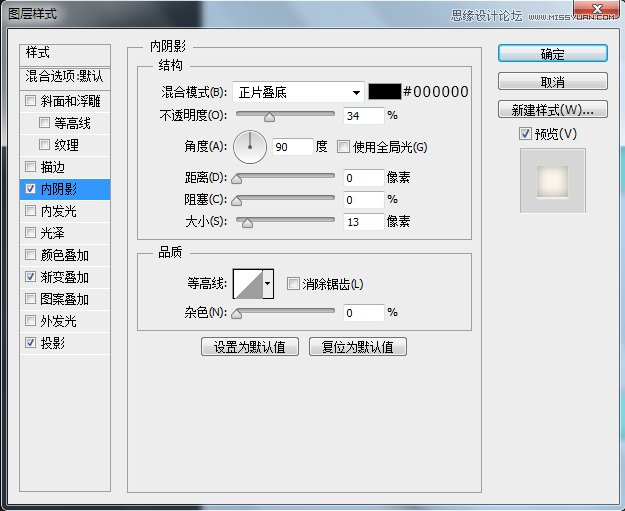This screenshot has height=511, width=625.
Task: Select the 内发光 style entry
Action: click(x=59, y=211)
